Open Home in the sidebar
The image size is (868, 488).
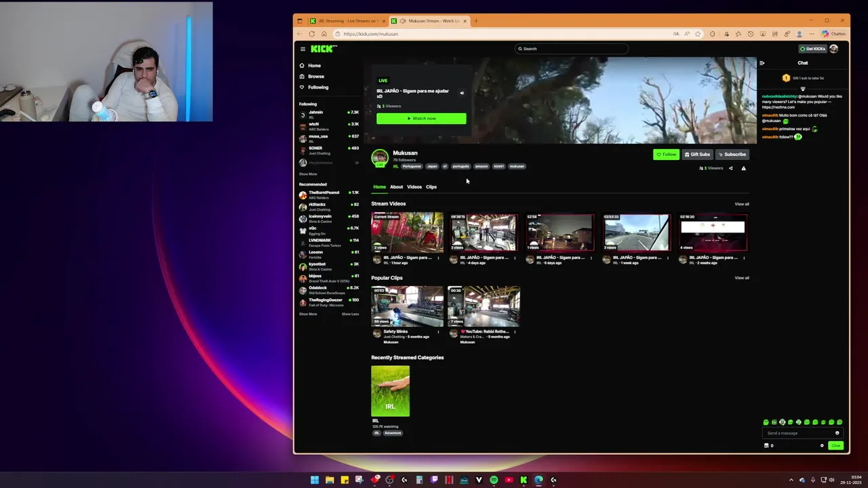(x=311, y=66)
